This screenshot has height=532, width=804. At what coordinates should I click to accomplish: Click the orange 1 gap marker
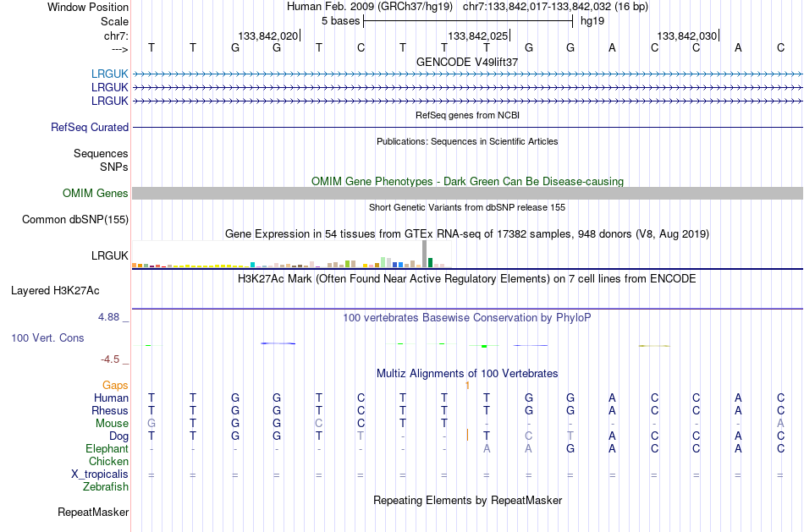point(467,386)
